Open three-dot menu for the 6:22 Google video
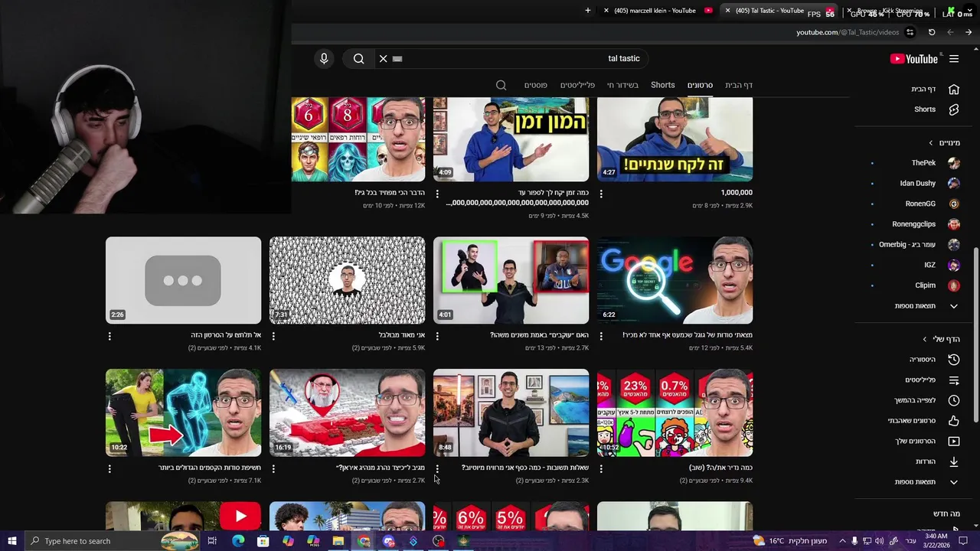 pos(601,336)
